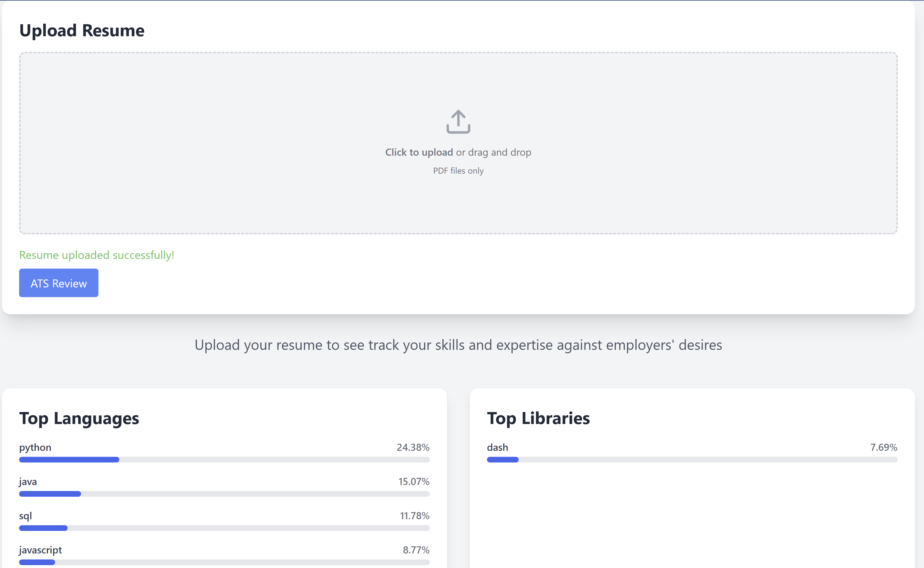This screenshot has height=568, width=924.
Task: Select the dash library label
Action: (x=497, y=447)
